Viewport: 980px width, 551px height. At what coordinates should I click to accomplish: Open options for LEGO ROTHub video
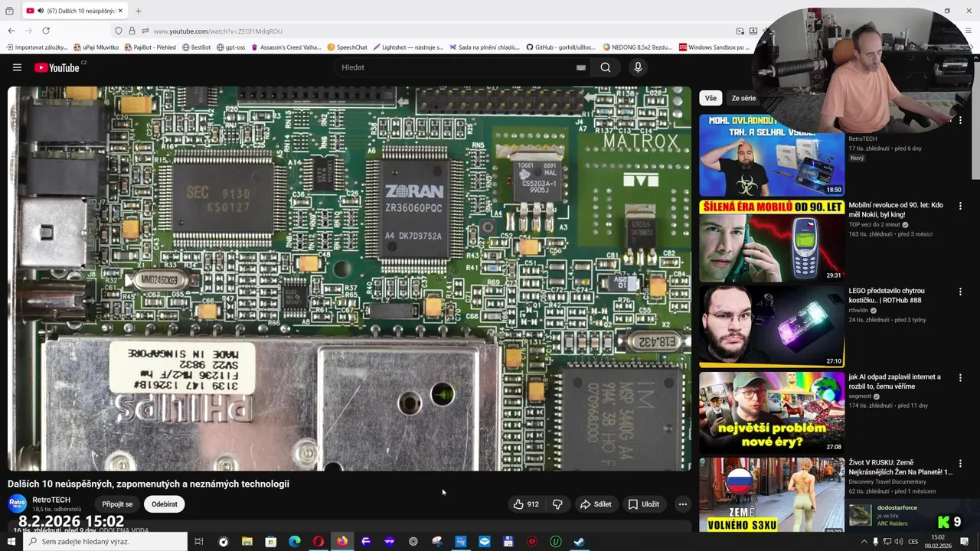[x=960, y=292]
